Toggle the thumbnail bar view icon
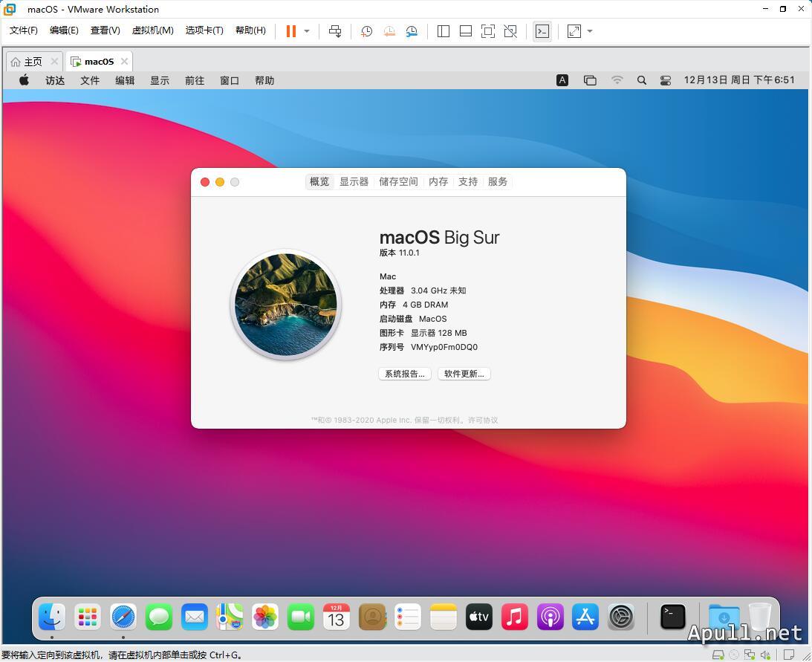This screenshot has height=662, width=812. tap(466, 31)
